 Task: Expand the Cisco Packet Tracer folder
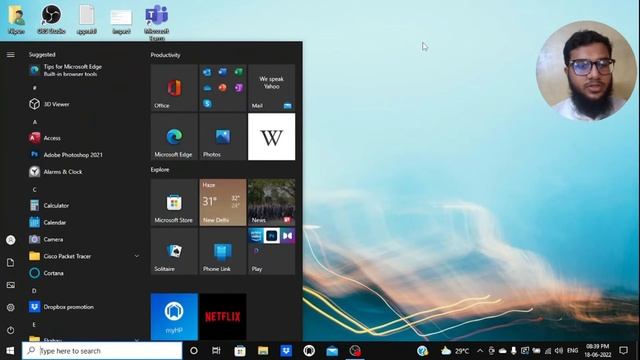(x=84, y=256)
